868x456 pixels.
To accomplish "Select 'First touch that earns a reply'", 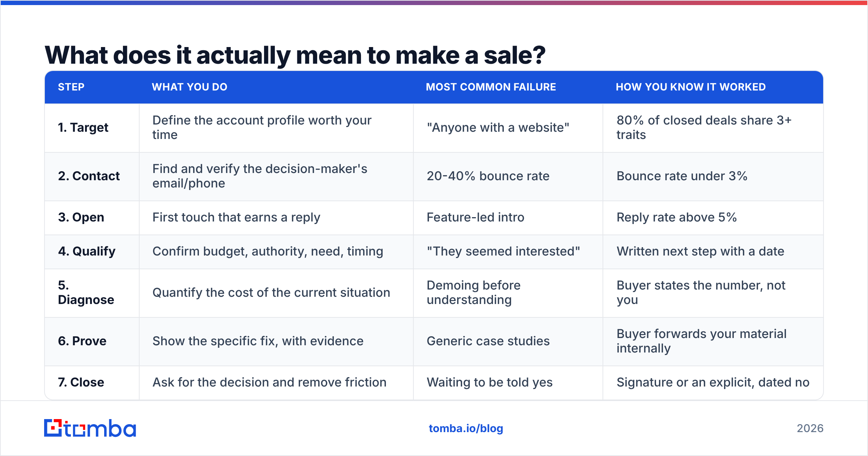I will pos(236,217).
